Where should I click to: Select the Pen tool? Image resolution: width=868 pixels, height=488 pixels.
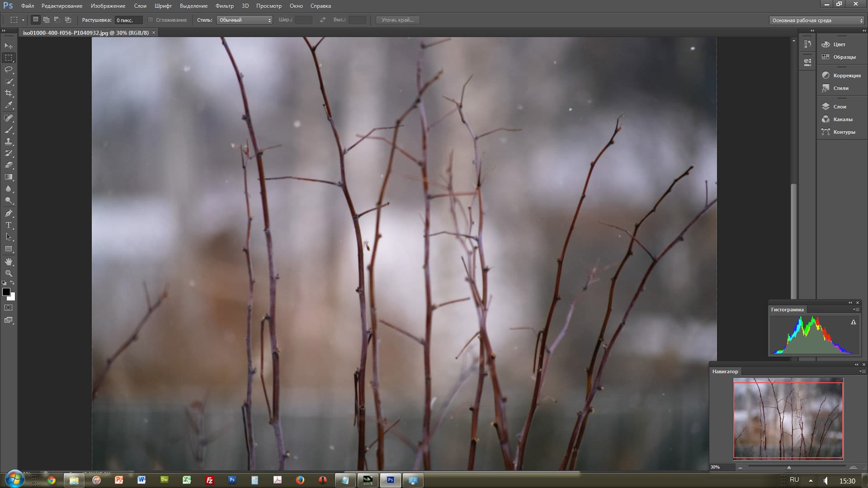[x=9, y=213]
